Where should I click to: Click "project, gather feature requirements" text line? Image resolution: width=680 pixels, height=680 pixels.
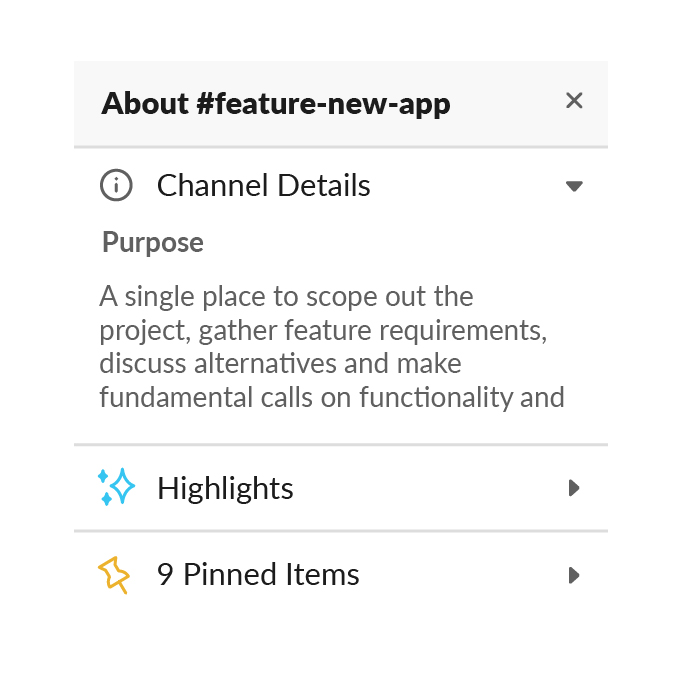(x=323, y=330)
